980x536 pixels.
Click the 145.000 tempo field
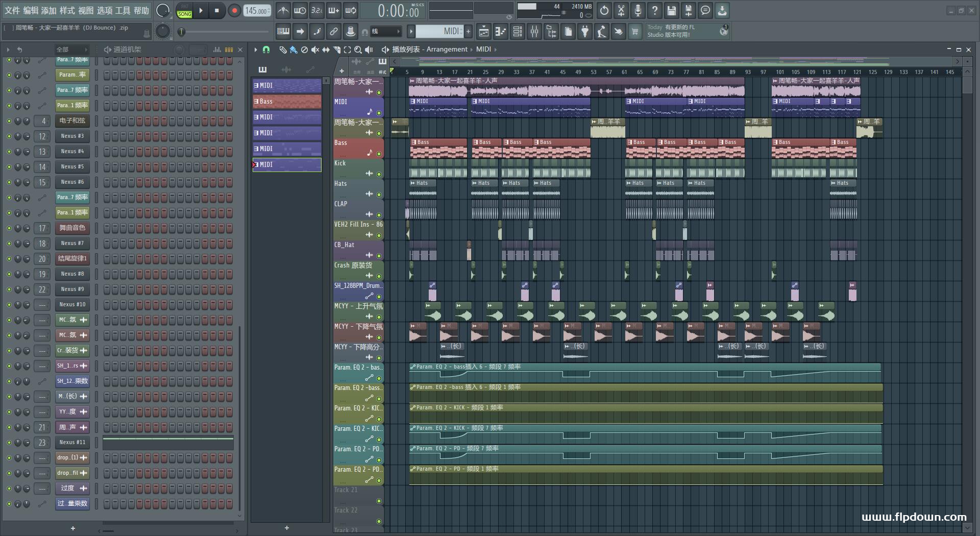(x=257, y=10)
